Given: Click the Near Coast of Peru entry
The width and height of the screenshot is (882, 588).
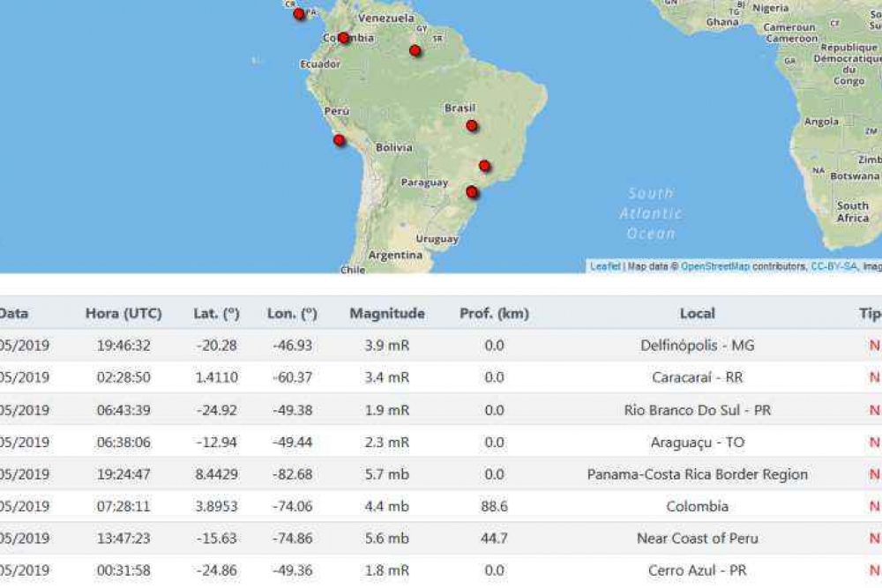Looking at the screenshot, I should click(697, 539).
